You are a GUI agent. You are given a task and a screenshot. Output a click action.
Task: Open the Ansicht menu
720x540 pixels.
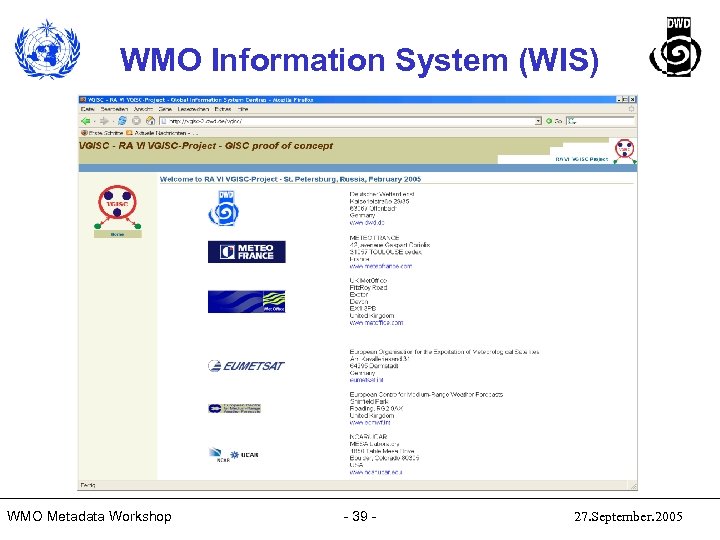tap(143, 109)
